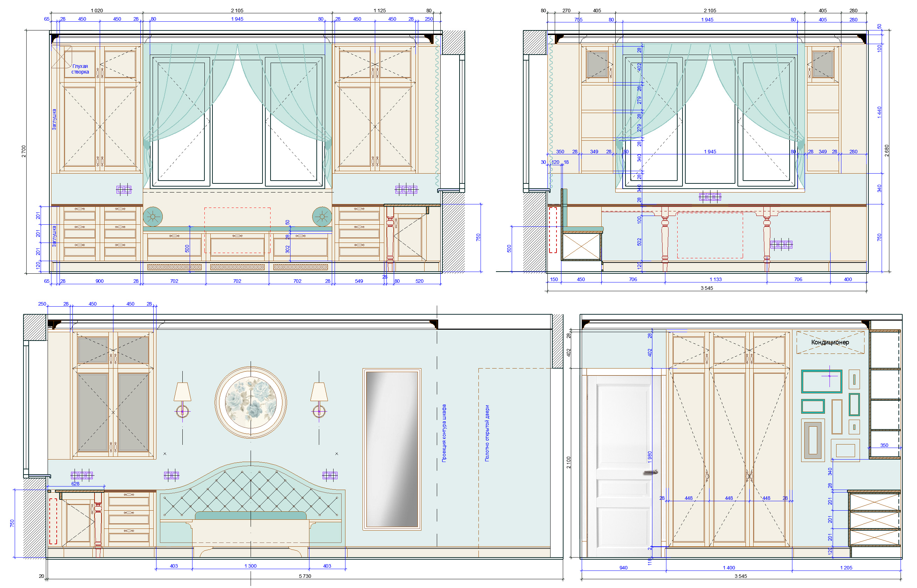Screen dimensions: 917x588
Task: Select the 940 door width dimension
Action: pos(623,568)
